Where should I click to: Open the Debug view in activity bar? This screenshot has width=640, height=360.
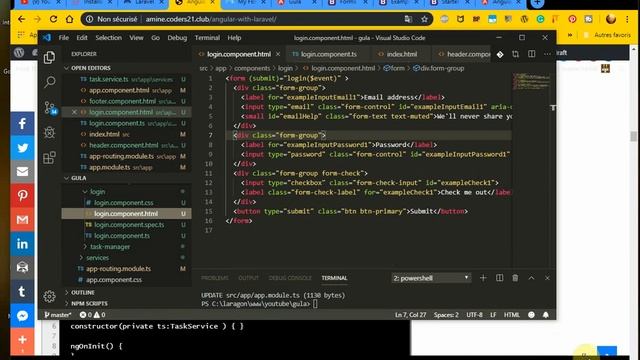[49, 132]
